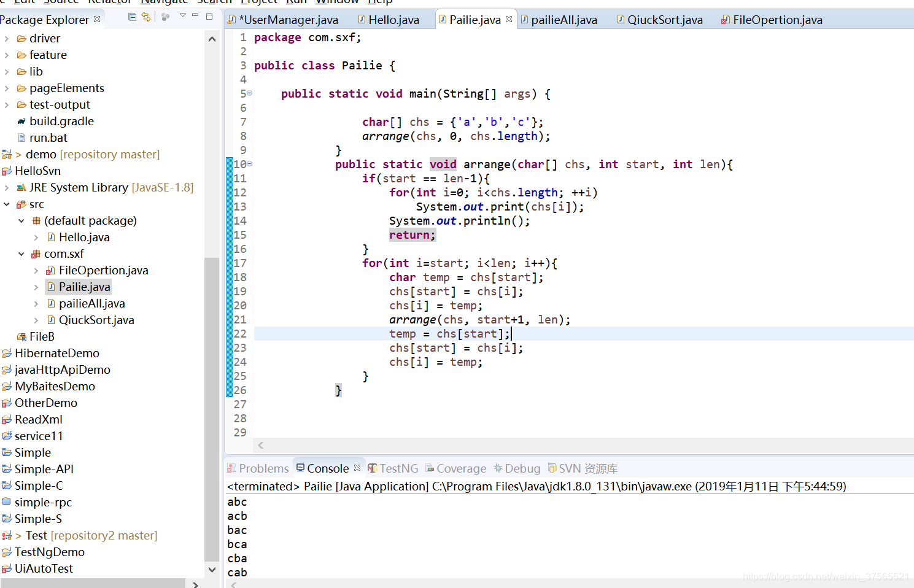Image resolution: width=914 pixels, height=588 pixels.
Task: Close the Pailie.java editor tab
Action: click(x=509, y=19)
